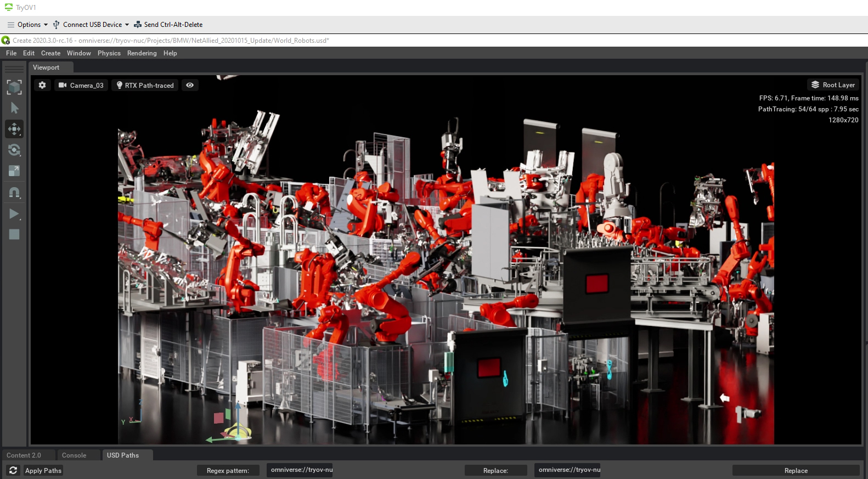This screenshot has height=479, width=868.
Task: Expand Connect USB Device dropdown
Action: [91, 25]
